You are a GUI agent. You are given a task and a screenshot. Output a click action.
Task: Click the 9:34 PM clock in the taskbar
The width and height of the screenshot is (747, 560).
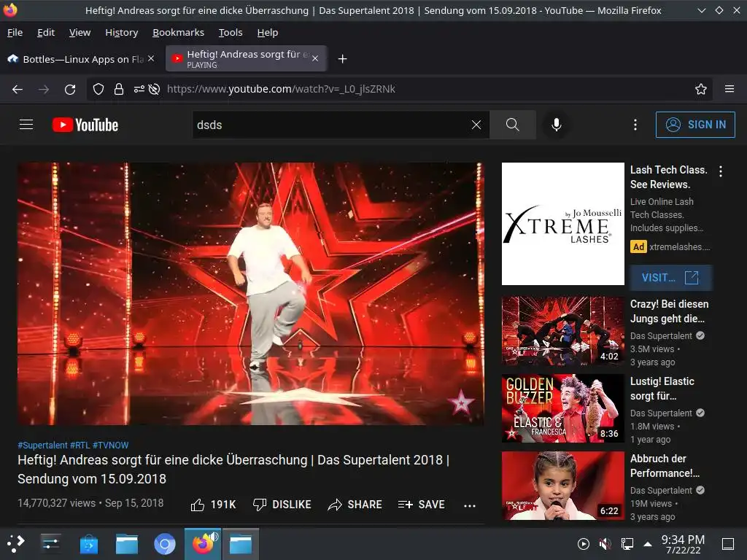[x=683, y=544]
